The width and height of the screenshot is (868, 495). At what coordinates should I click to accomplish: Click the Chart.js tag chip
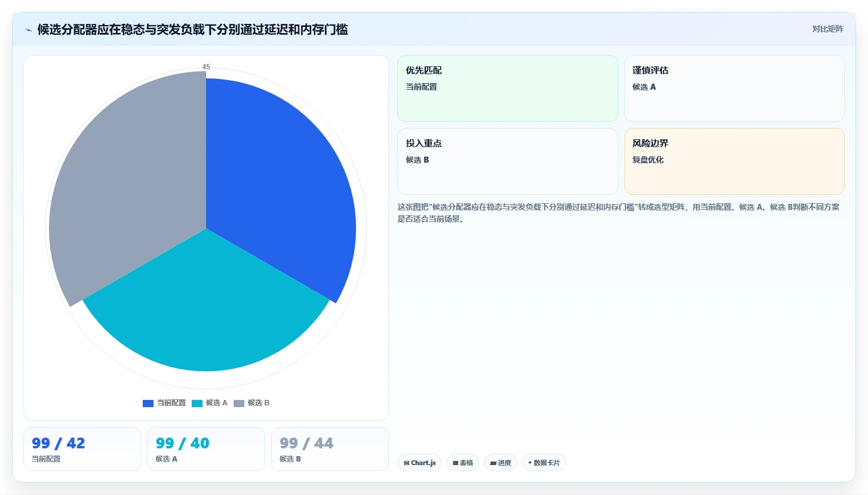(419, 463)
